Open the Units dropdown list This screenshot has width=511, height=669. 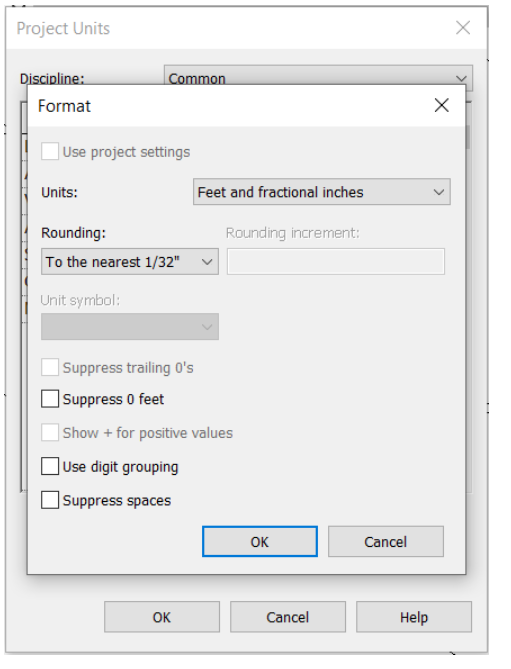(322, 192)
